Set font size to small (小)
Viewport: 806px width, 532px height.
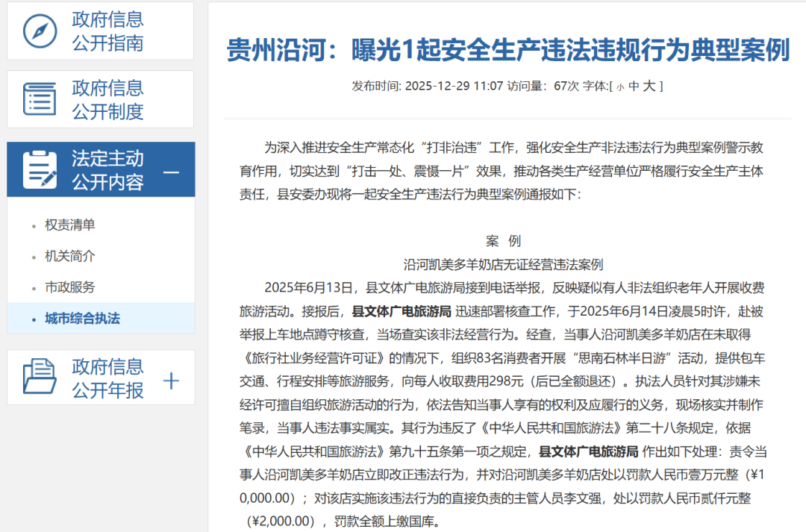(x=620, y=87)
